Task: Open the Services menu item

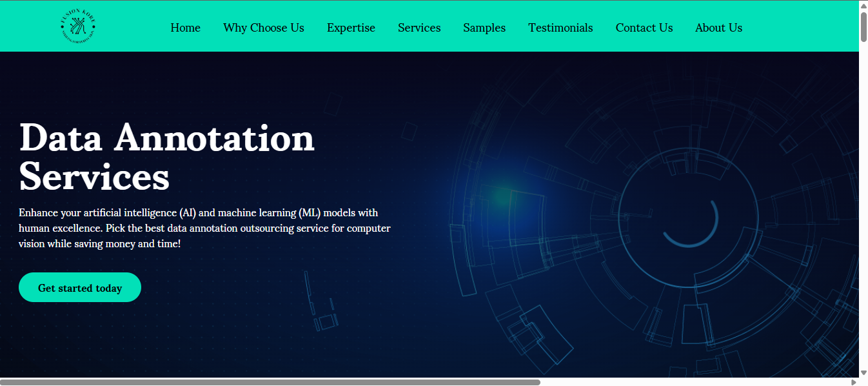Action: 419,28
